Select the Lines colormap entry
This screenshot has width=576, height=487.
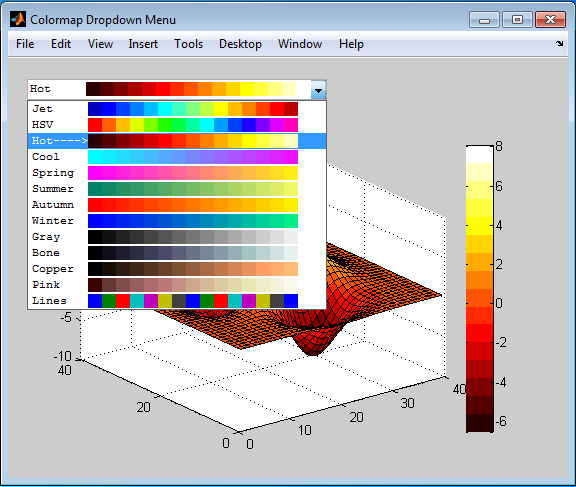click(177, 301)
